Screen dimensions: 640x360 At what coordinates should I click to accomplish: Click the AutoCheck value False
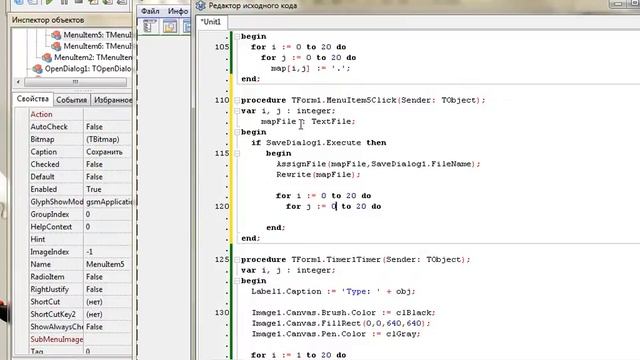pos(94,127)
